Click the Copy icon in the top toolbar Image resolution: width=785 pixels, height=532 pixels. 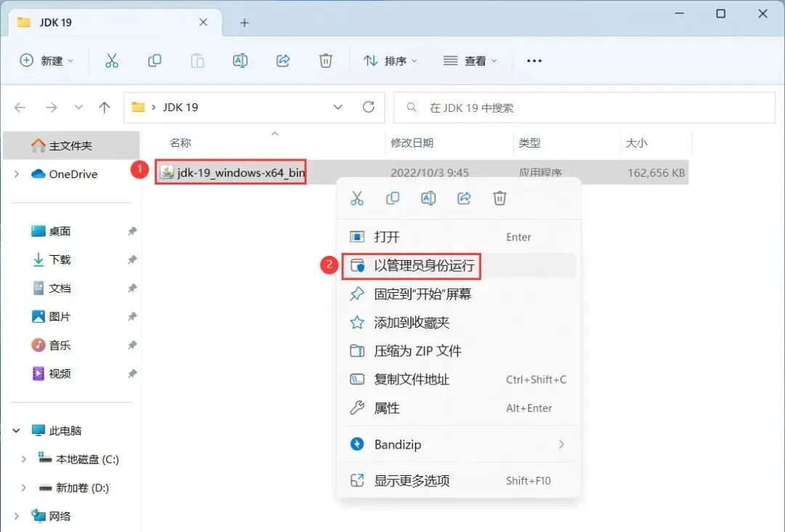pyautogui.click(x=155, y=61)
